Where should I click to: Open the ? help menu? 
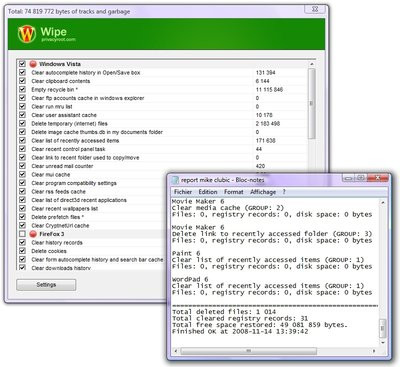(284, 192)
